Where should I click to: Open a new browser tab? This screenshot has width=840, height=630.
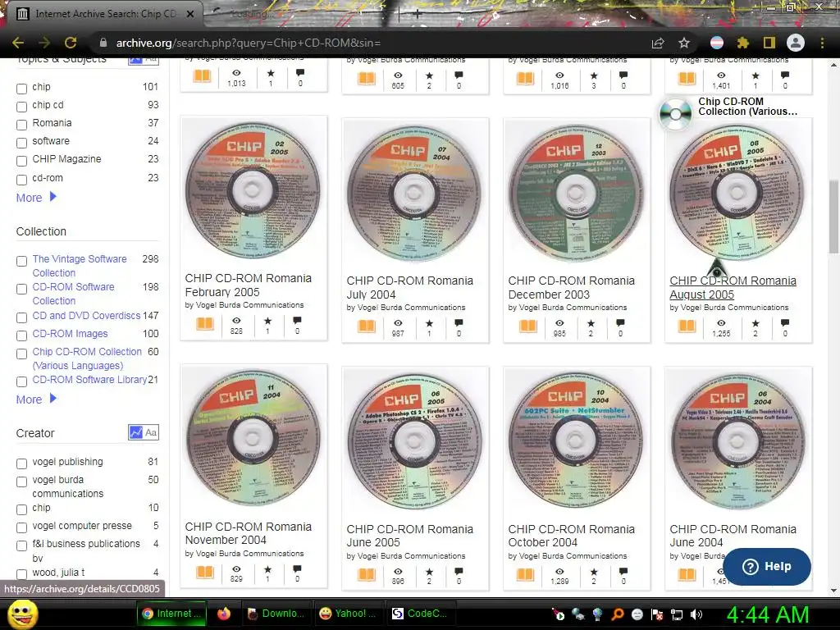pos(418,14)
